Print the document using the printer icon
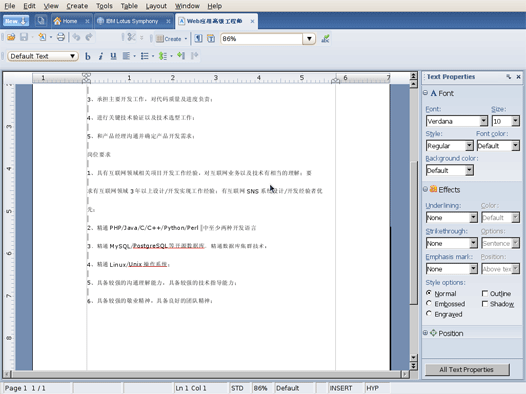Image resolution: width=526 pixels, height=394 pixels. pyautogui.click(x=61, y=38)
